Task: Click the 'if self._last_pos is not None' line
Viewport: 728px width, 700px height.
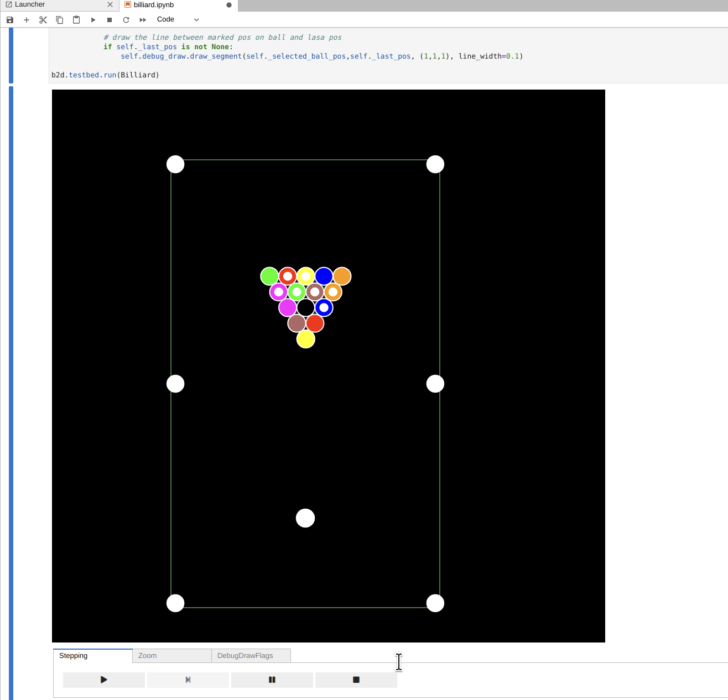Action: click(x=168, y=47)
